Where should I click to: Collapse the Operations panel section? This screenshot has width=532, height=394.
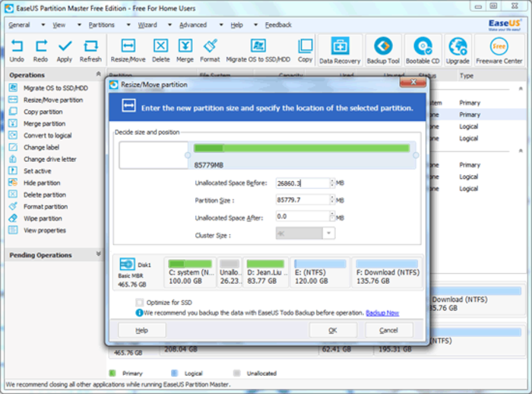(x=98, y=74)
